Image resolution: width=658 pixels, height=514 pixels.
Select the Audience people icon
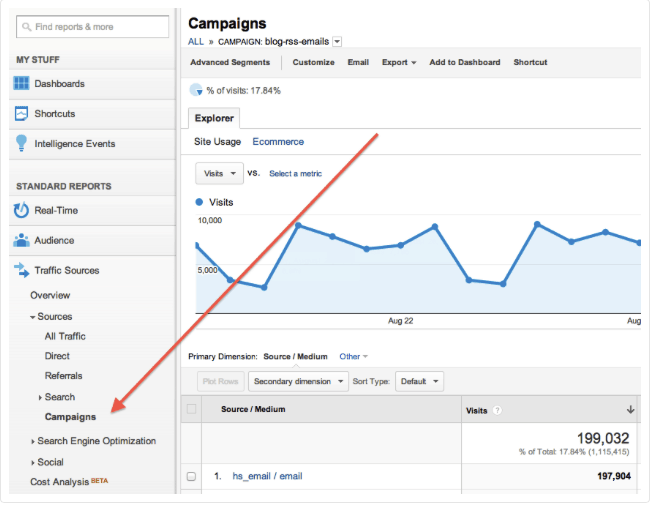[21, 240]
